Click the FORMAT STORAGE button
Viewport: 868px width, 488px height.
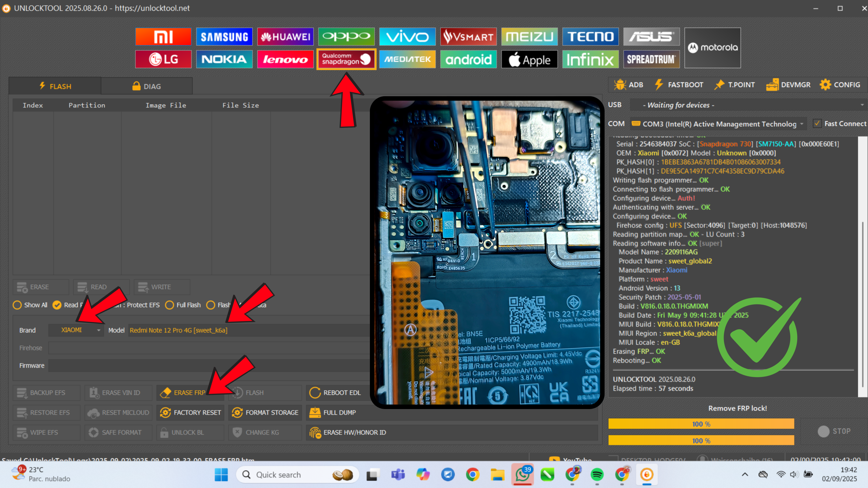click(265, 412)
